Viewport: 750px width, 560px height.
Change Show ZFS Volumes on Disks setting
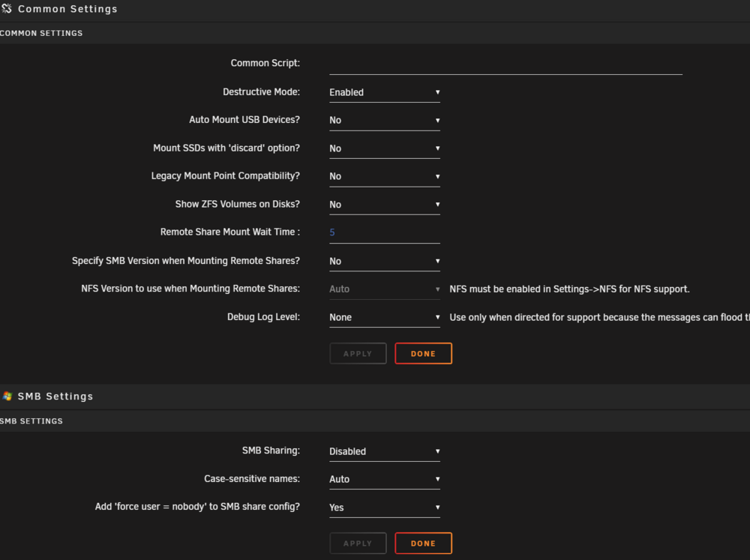coord(385,205)
